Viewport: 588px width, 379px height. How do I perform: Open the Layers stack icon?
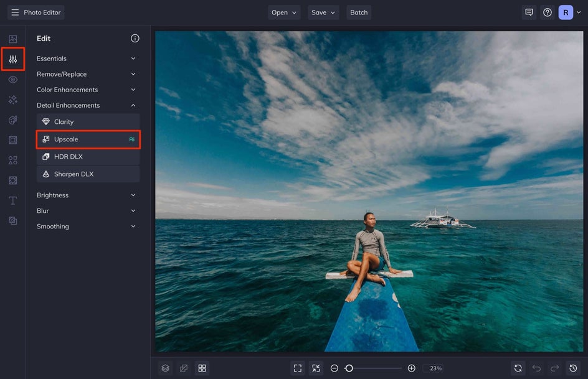tap(166, 368)
